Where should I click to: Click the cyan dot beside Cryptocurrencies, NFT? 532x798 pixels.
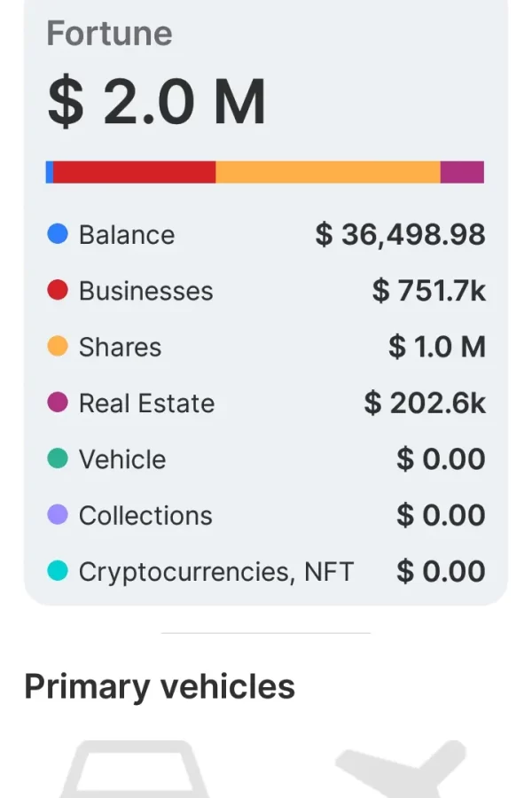[58, 572]
